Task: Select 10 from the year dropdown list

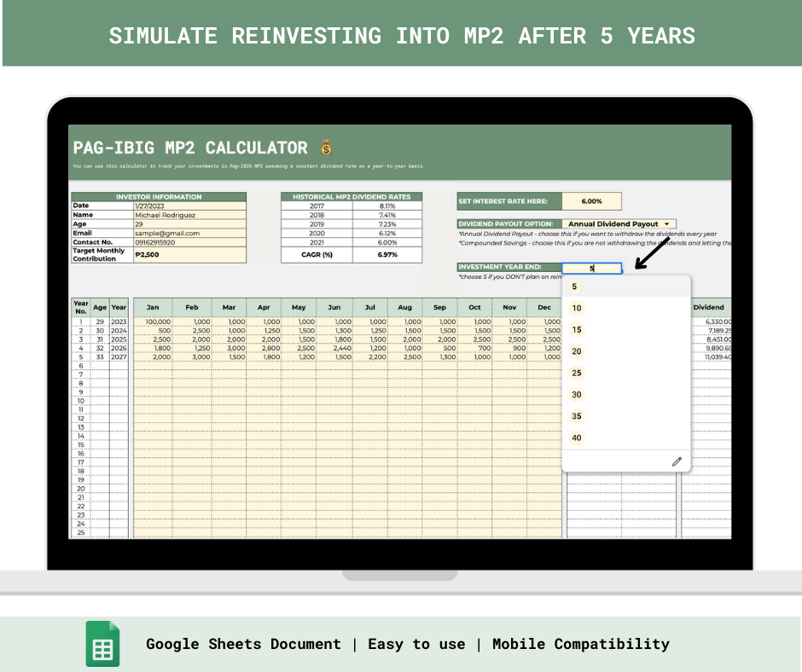Action: 577,309
